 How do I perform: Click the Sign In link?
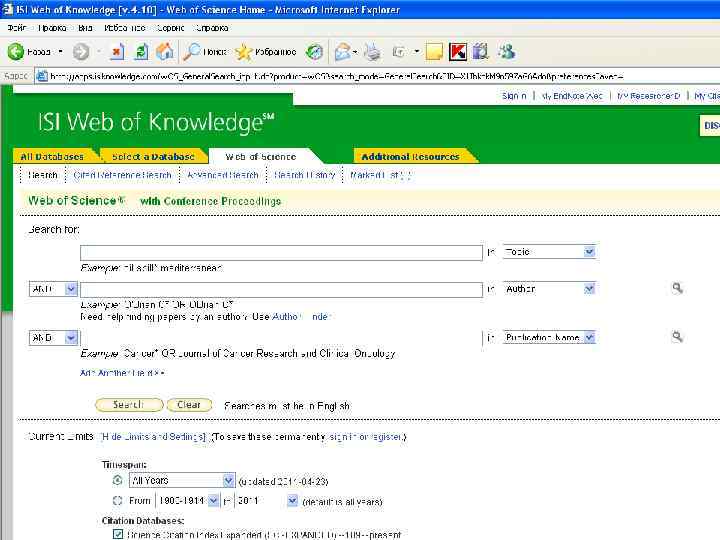(x=514, y=96)
